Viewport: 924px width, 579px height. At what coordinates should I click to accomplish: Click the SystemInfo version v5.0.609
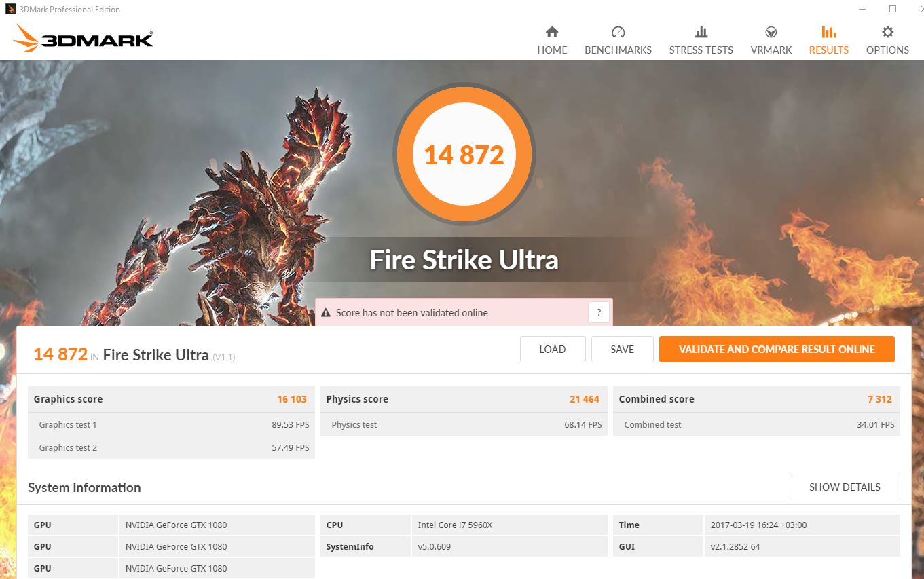435,546
